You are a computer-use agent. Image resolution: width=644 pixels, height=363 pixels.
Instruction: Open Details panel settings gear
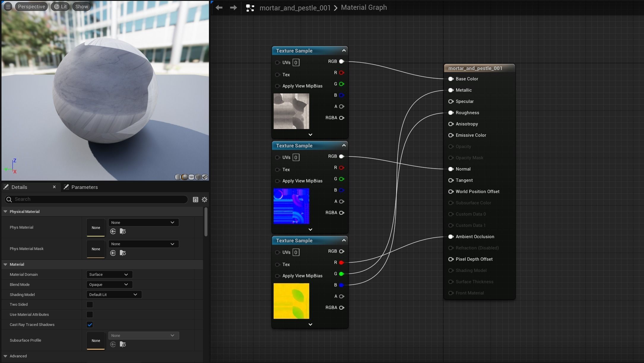click(204, 200)
